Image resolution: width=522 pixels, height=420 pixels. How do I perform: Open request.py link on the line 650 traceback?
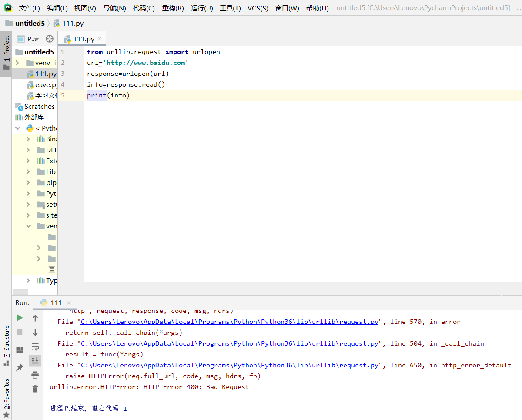click(x=229, y=365)
